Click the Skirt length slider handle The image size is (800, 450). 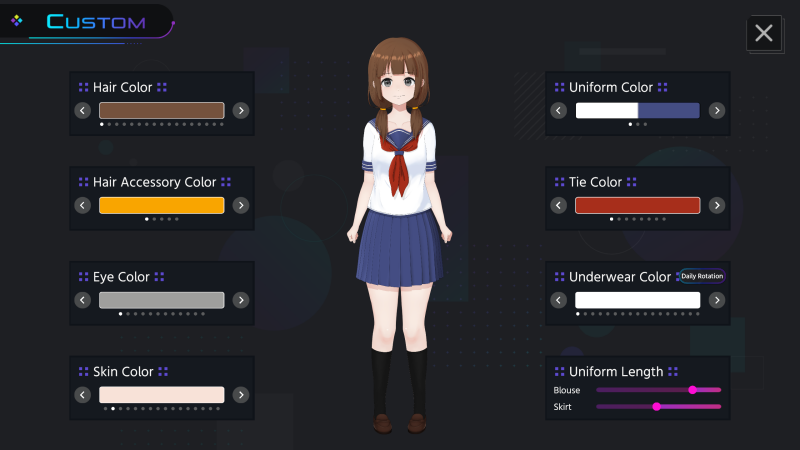(x=656, y=406)
